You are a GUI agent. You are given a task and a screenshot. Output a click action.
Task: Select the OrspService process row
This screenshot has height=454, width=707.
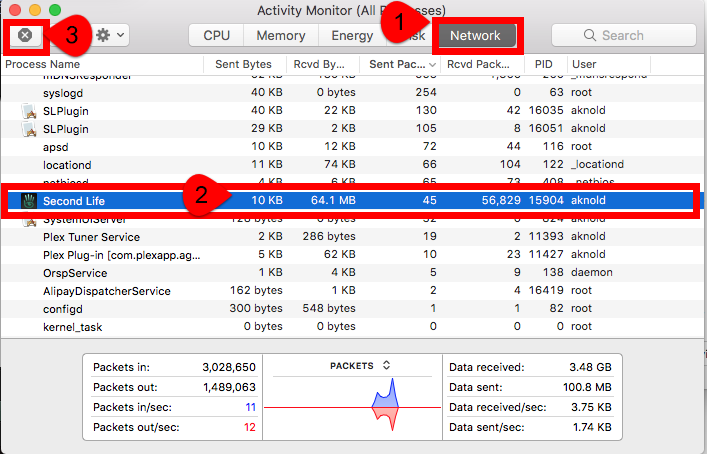pyautogui.click(x=352, y=273)
